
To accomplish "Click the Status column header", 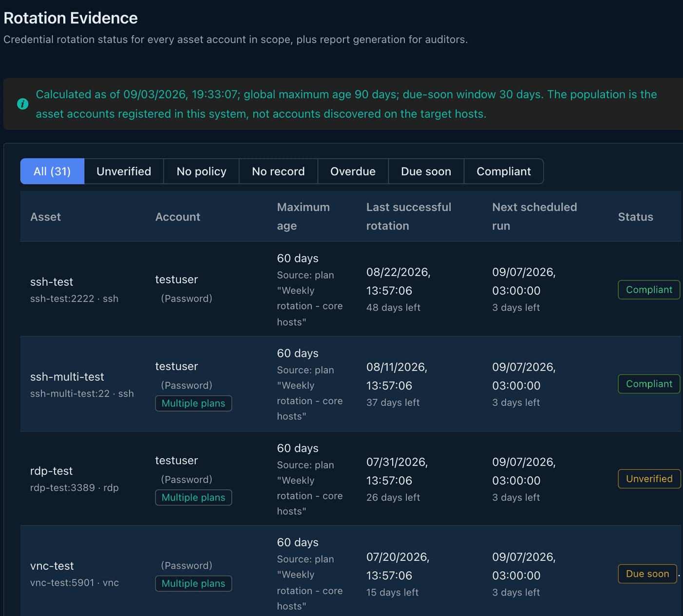I will (636, 217).
